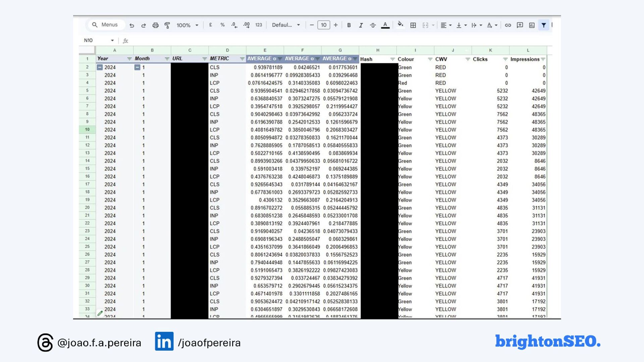Screen dimensions: 644x362
Task: Click the Insert chart icon
Action: pos(532,25)
